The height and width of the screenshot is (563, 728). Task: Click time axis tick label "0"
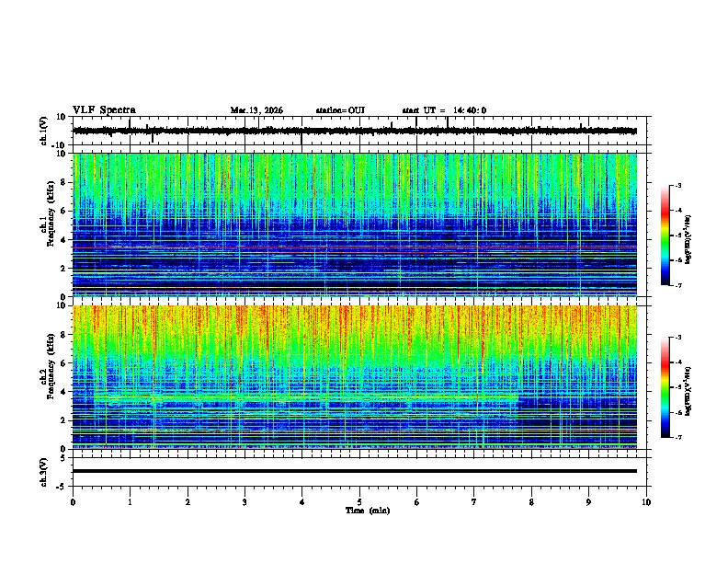(x=73, y=502)
